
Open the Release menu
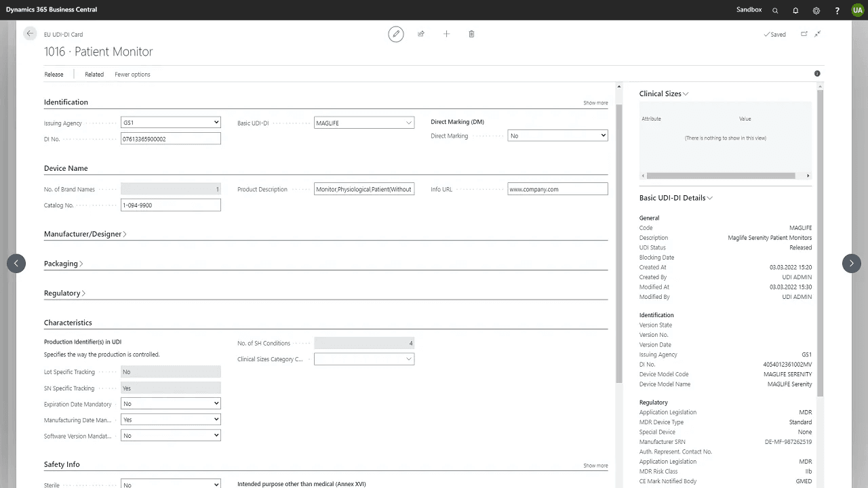tap(54, 75)
